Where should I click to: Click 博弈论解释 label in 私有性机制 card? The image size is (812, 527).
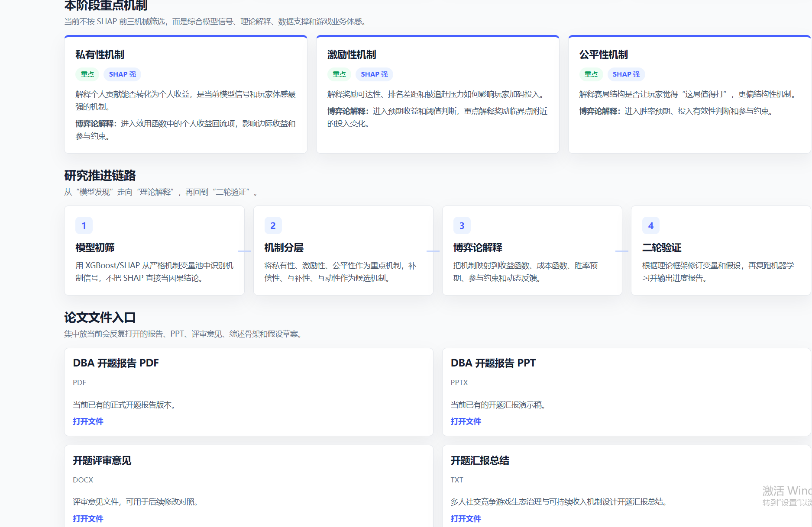[x=96, y=124]
